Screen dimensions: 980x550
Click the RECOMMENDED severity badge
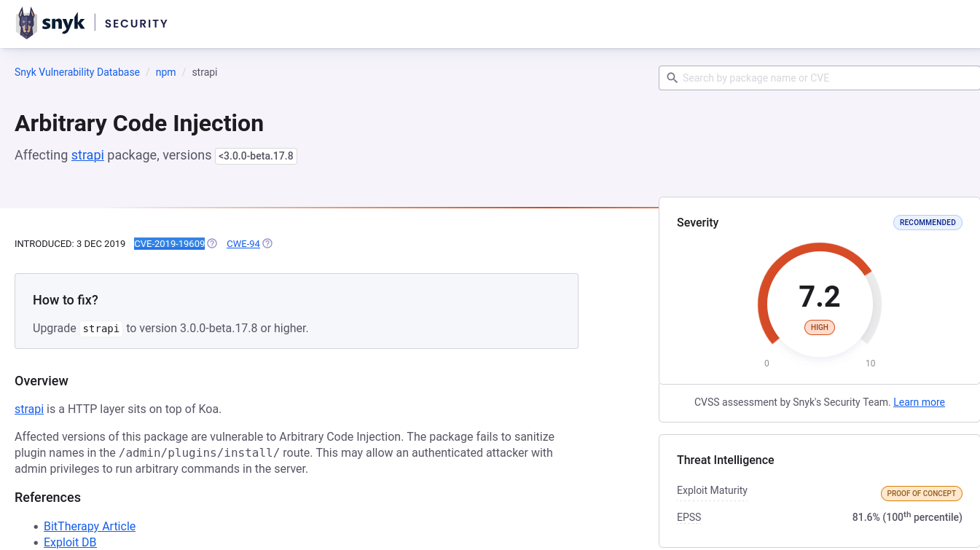pos(927,222)
